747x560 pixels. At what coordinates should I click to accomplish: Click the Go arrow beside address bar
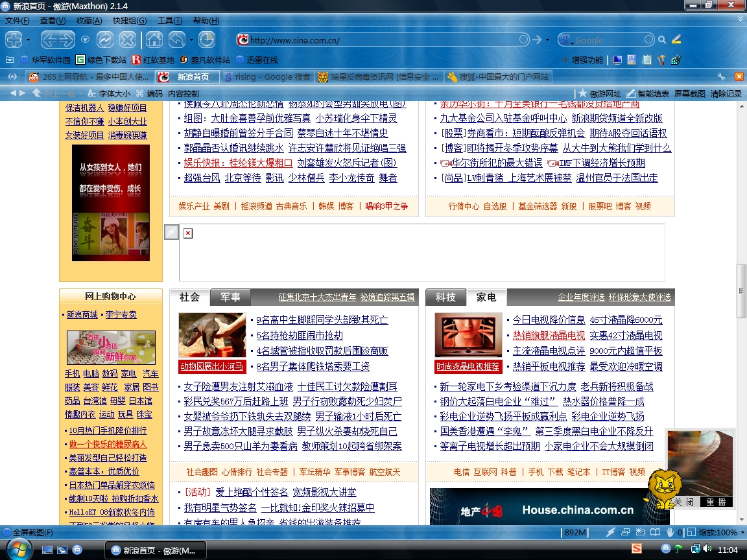tap(538, 40)
